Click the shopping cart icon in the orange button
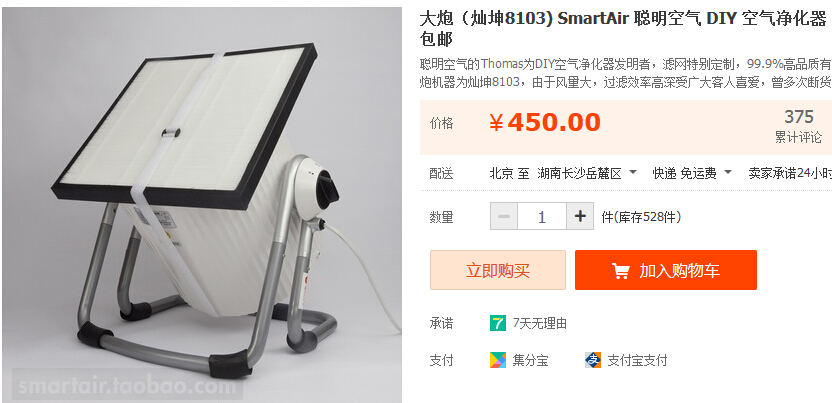832x403 pixels. pos(621,270)
